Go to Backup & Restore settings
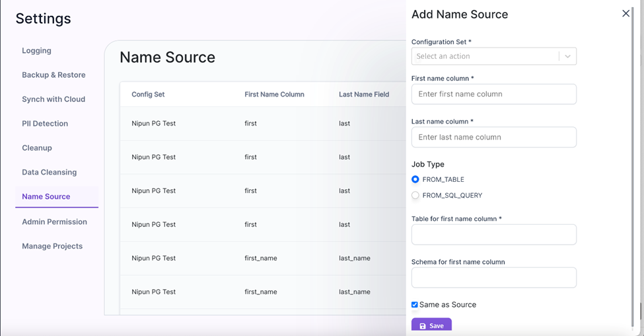Image resolution: width=644 pixels, height=336 pixels. coord(54,75)
